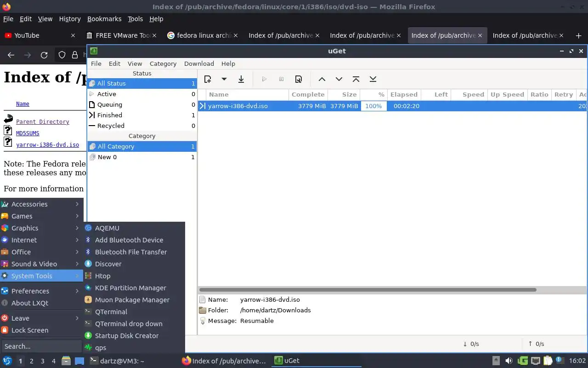
Task: Open Add Bluetooth Device
Action: point(134,240)
